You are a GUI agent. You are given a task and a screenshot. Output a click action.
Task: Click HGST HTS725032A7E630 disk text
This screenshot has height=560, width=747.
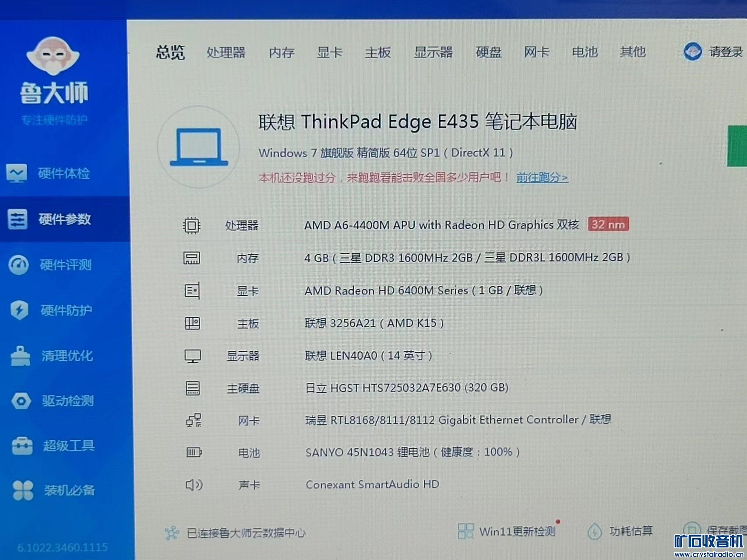(407, 388)
